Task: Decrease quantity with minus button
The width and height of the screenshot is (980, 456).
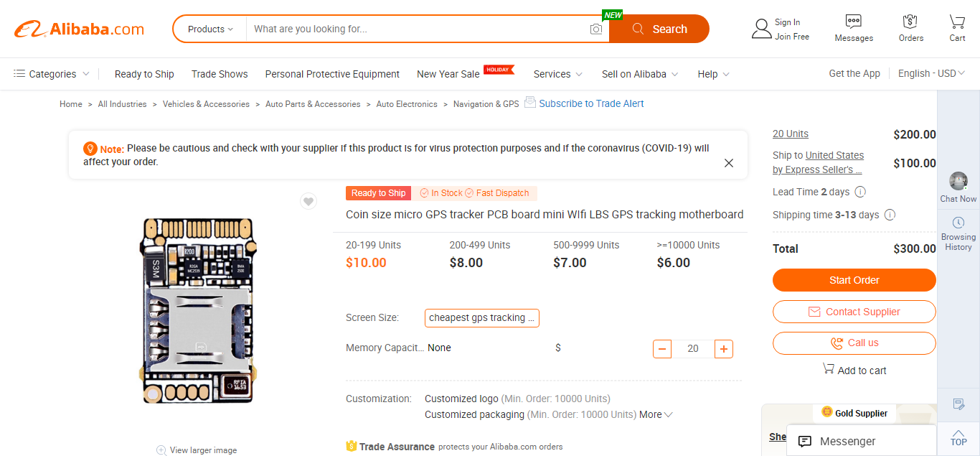Action: pos(662,349)
